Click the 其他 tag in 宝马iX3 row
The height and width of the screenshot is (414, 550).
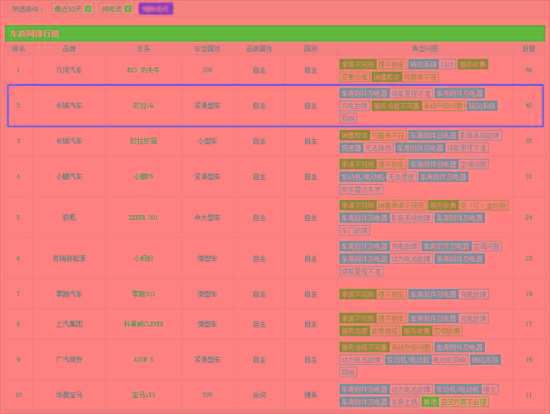(430, 402)
